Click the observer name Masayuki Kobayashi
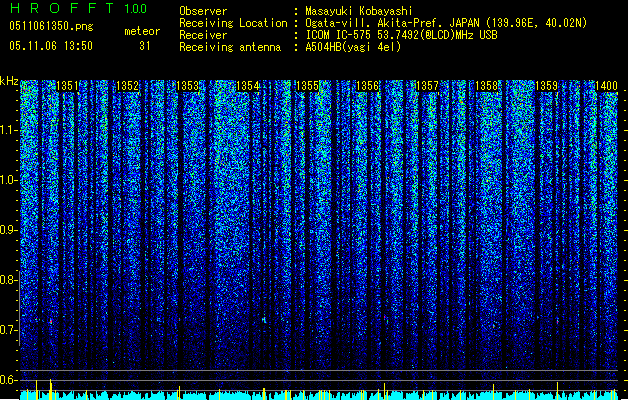 [359, 11]
